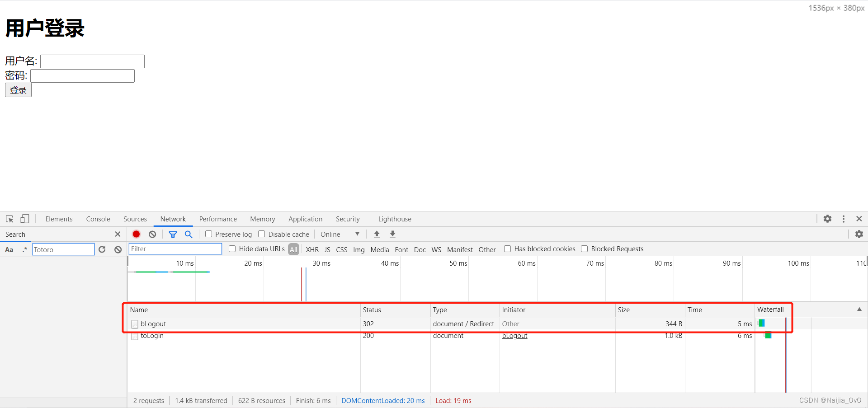Screen dimensions: 868x408
Task: Open Network panel settings gear
Action: 859,234
